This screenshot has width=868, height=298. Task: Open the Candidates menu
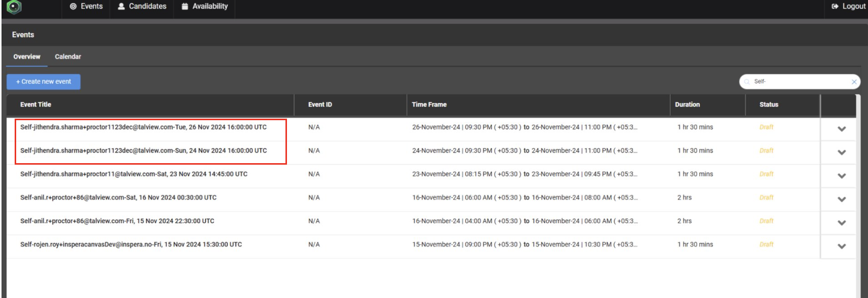coord(142,6)
